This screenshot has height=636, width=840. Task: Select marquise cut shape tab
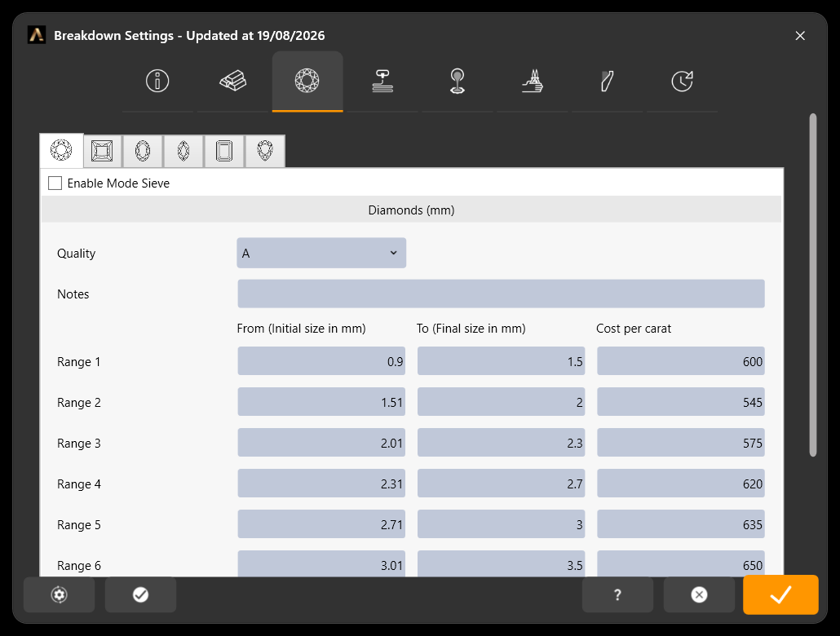pyautogui.click(x=183, y=151)
